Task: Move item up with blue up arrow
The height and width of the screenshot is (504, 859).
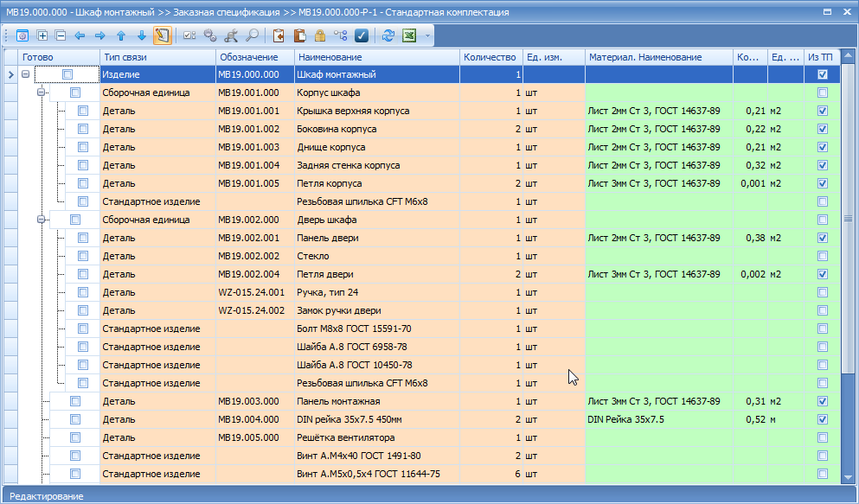Action: (x=121, y=35)
